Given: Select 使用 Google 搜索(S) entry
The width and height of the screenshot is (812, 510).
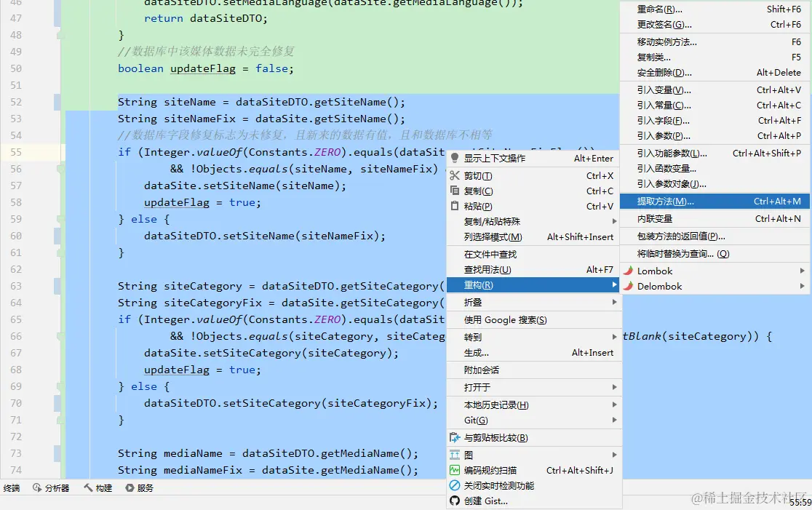Looking at the screenshot, I should coord(534,319).
